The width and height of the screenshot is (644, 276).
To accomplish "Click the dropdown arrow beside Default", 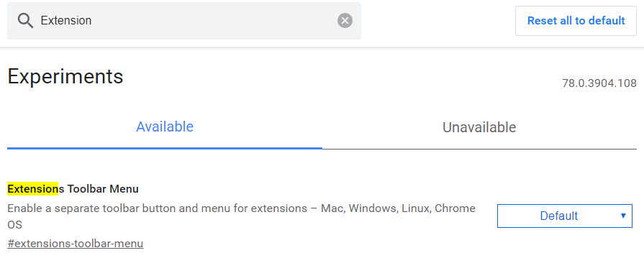I will 623,216.
